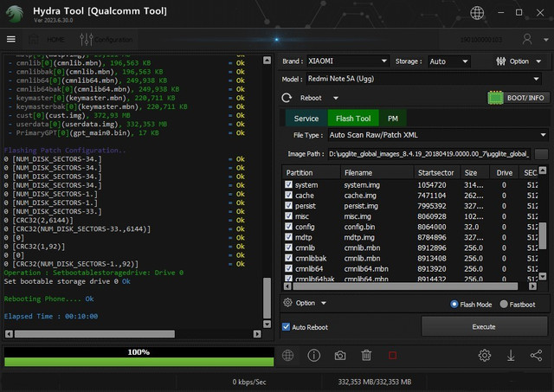Click the log panel horizontal scrollbar thumb
The image size is (554, 392).
[x=94, y=334]
